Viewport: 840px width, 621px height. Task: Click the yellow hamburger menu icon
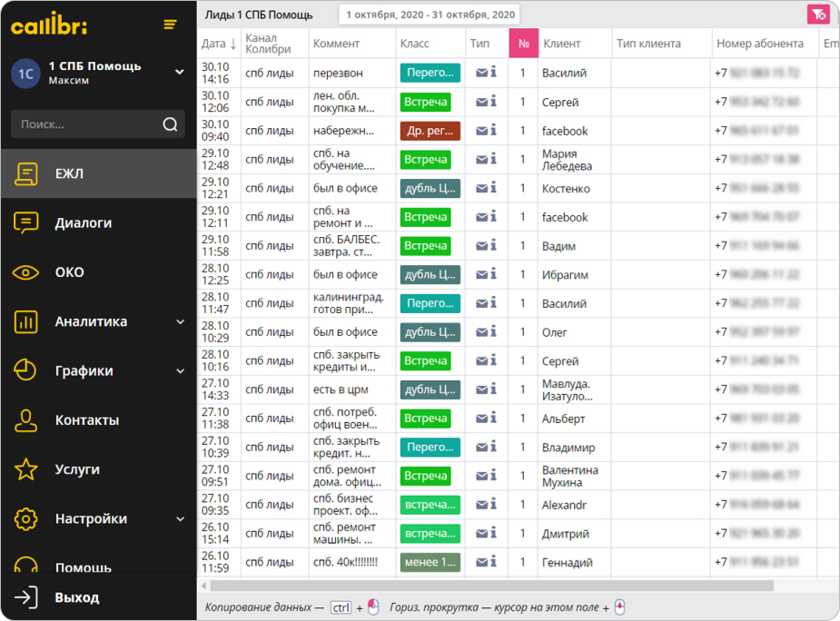coord(170,25)
